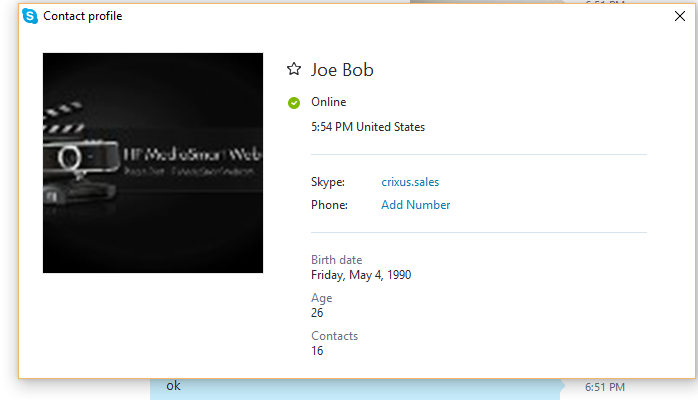This screenshot has height=400, width=698.
Task: Open the contact's profile picture
Action: pyautogui.click(x=153, y=163)
